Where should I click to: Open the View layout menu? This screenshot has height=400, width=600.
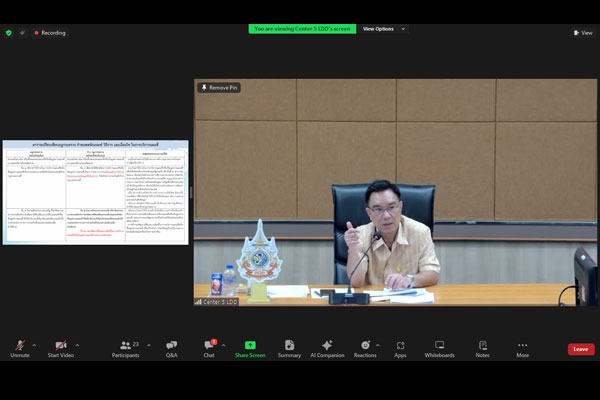pos(582,32)
